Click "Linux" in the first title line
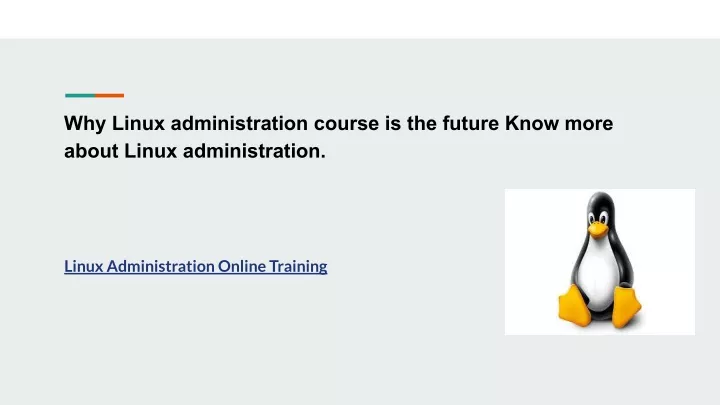 pyautogui.click(x=138, y=123)
